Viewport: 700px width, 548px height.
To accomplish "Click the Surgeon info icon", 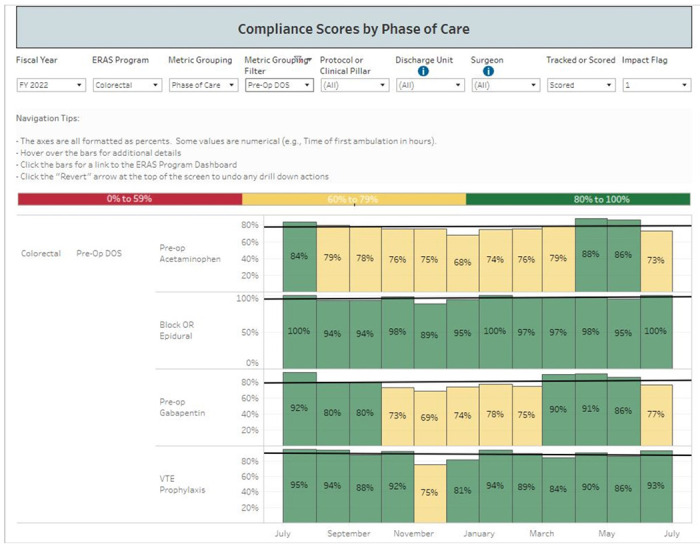I will 488,72.
